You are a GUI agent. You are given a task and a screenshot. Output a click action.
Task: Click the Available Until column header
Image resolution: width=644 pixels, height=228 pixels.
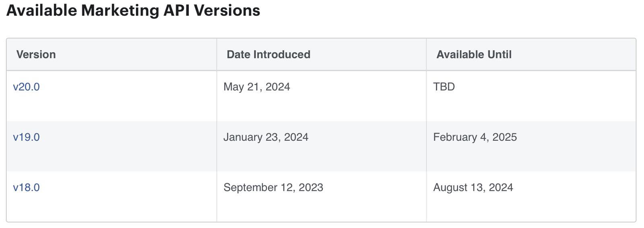pos(474,55)
